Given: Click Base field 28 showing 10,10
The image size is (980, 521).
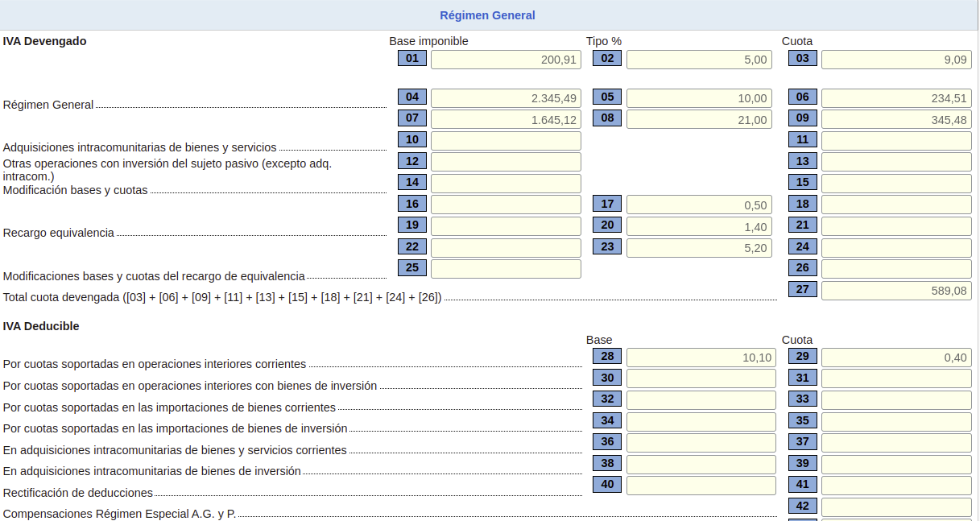Looking at the screenshot, I should tap(701, 358).
